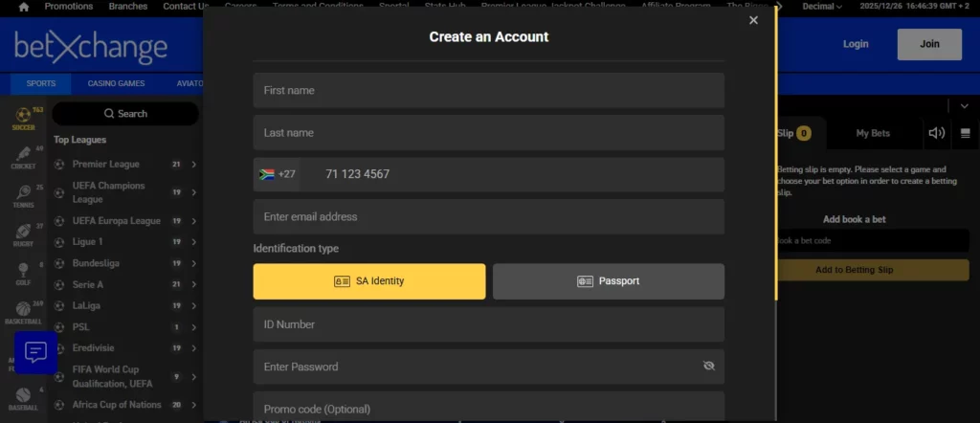Select the Tennis sport icon
Image resolution: width=980 pixels, height=423 pixels.
(23, 195)
